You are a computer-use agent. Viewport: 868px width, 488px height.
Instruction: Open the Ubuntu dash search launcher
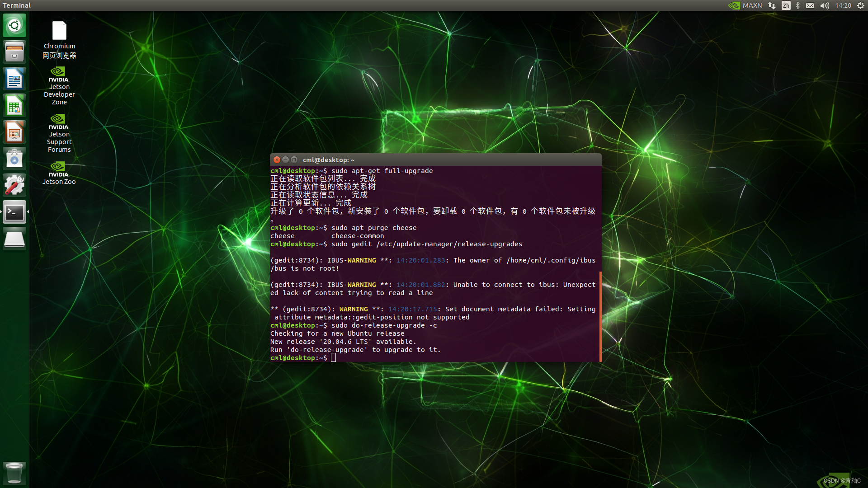click(x=14, y=25)
